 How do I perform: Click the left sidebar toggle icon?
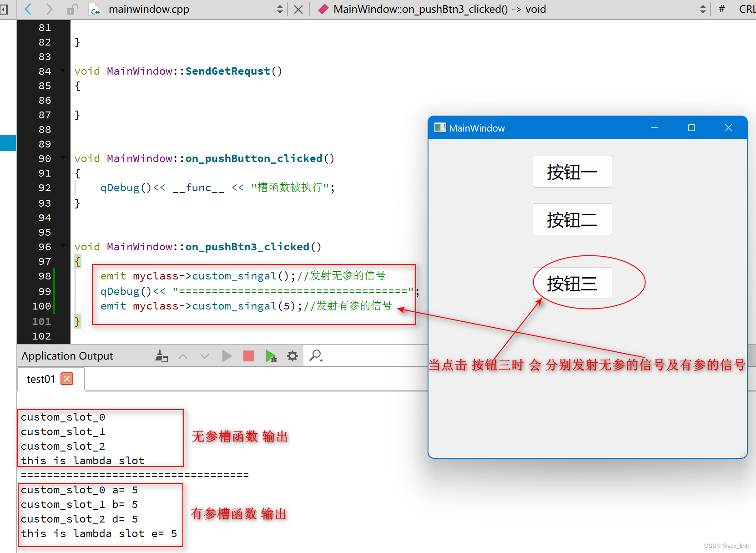click(4, 9)
